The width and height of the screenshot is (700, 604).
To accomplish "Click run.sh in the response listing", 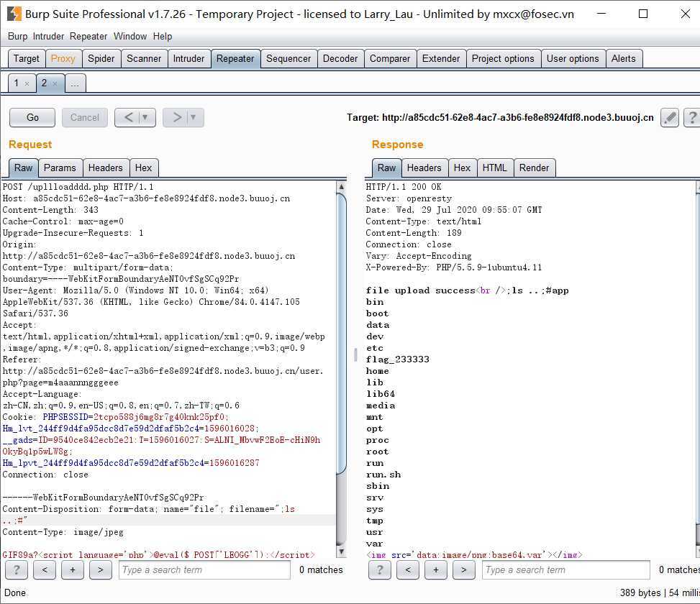I will pyautogui.click(x=383, y=474).
